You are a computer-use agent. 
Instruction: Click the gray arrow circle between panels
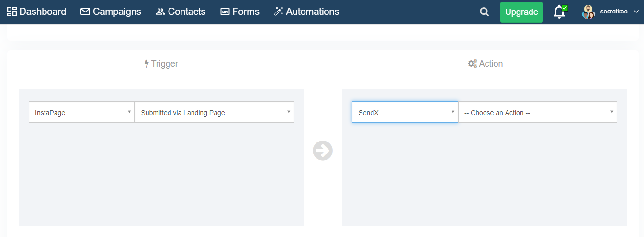pyautogui.click(x=323, y=151)
